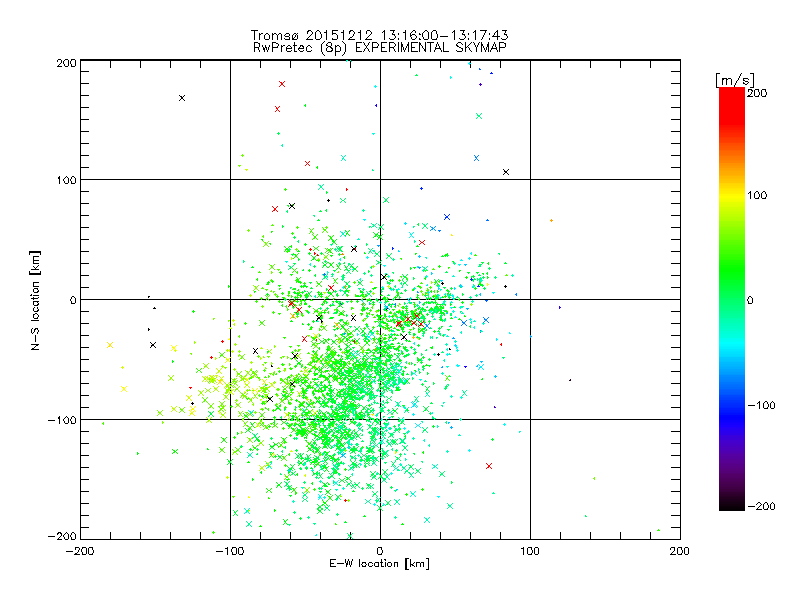The height and width of the screenshot is (600, 800).
Task: Click the '[m/s]' colorbar unit label
Action: point(735,80)
